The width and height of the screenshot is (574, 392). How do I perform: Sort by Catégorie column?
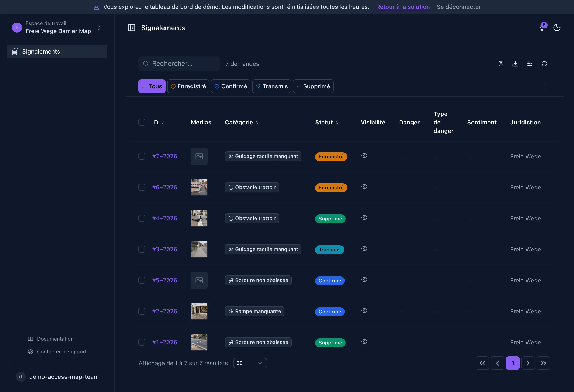coord(242,122)
